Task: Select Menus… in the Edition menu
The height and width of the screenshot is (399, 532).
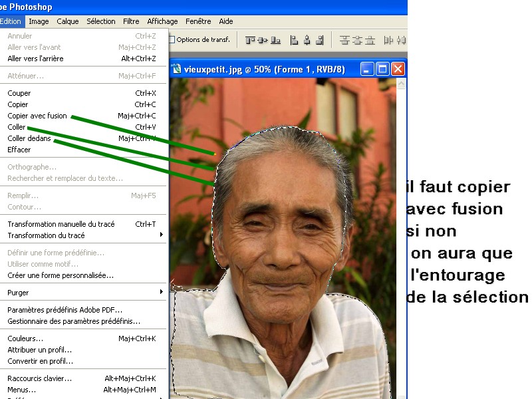Action: pyautogui.click(x=84, y=390)
